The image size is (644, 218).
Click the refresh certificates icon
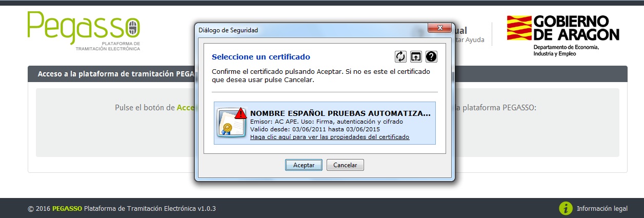pyautogui.click(x=400, y=56)
